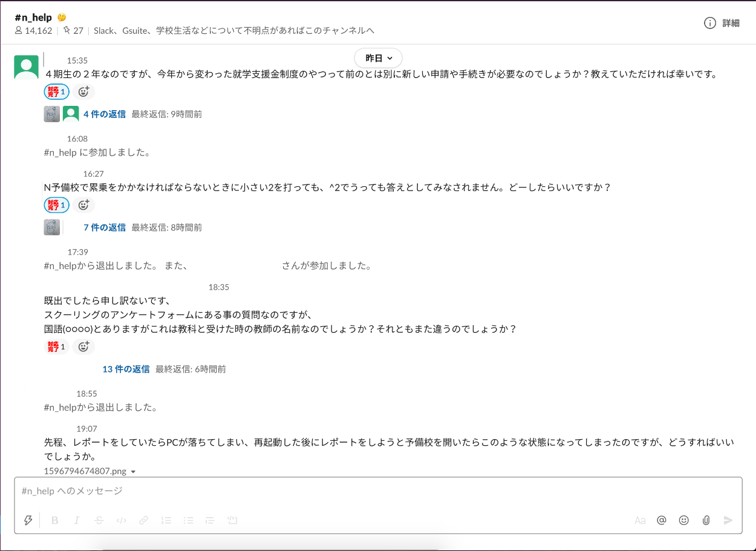The height and width of the screenshot is (551, 756).
Task: Open green avatar in 4-reply thread
Action: pyautogui.click(x=71, y=114)
